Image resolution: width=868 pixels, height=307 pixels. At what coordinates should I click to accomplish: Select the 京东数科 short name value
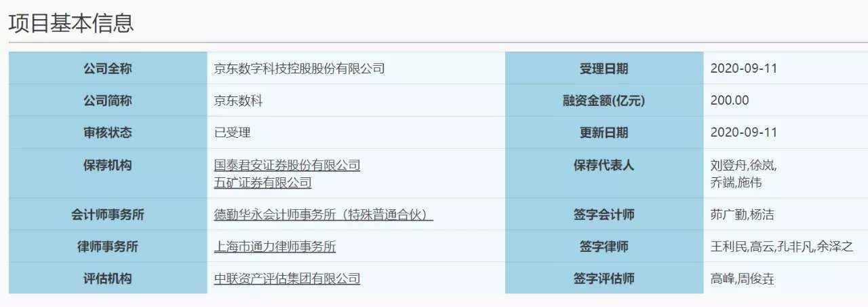(x=238, y=101)
